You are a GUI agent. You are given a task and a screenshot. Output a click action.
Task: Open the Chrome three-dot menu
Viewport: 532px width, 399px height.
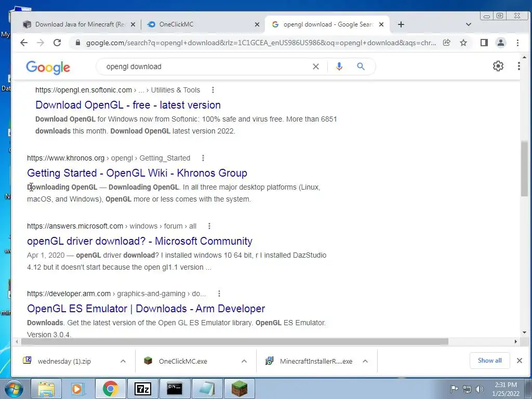click(518, 43)
